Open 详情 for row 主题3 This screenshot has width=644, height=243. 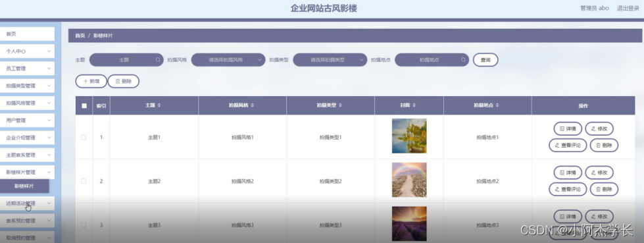click(x=568, y=217)
